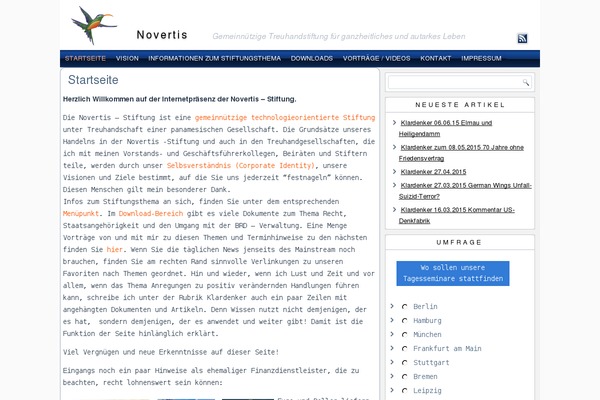Click the Novertis hummingbird logo
600x400 pixels.
(x=94, y=25)
